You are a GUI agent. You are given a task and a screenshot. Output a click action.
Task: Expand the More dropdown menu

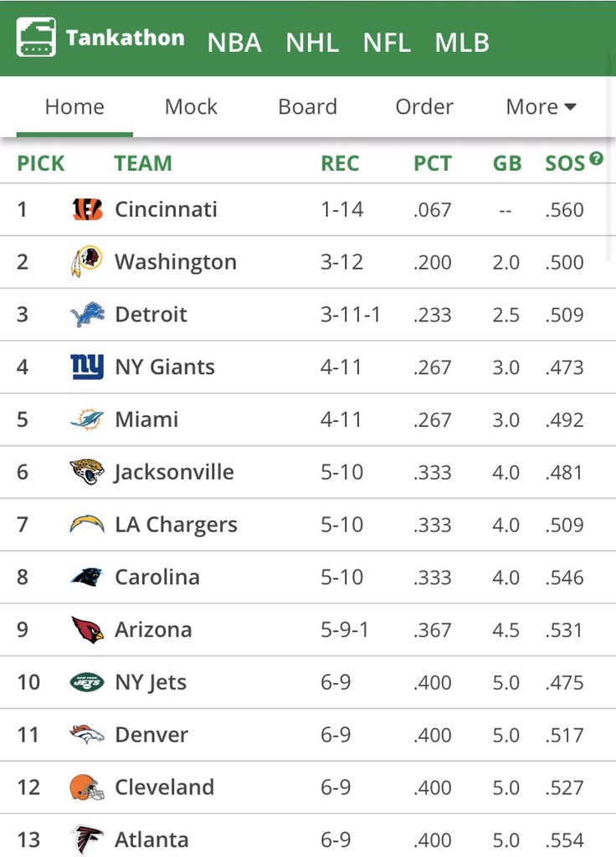point(542,106)
